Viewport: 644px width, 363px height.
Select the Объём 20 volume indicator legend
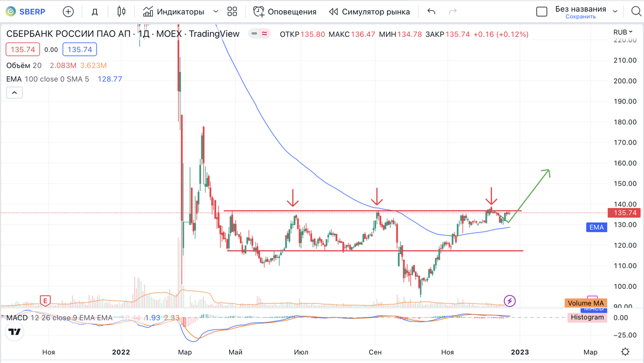pyautogui.click(x=24, y=65)
